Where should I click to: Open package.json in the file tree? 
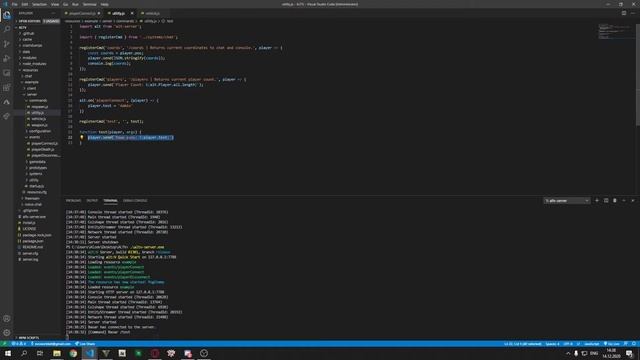(33, 241)
